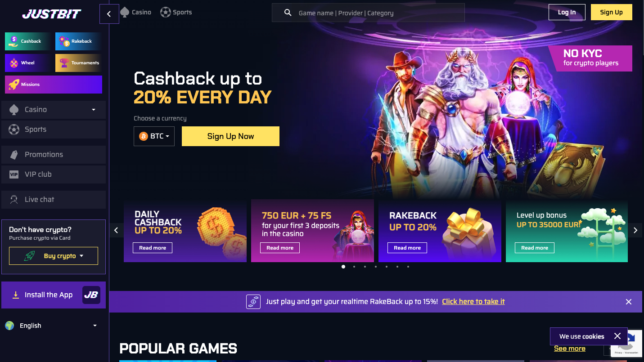This screenshot has height=362, width=644.
Task: Open the Rakeback shortcut tile
Action: point(79,41)
